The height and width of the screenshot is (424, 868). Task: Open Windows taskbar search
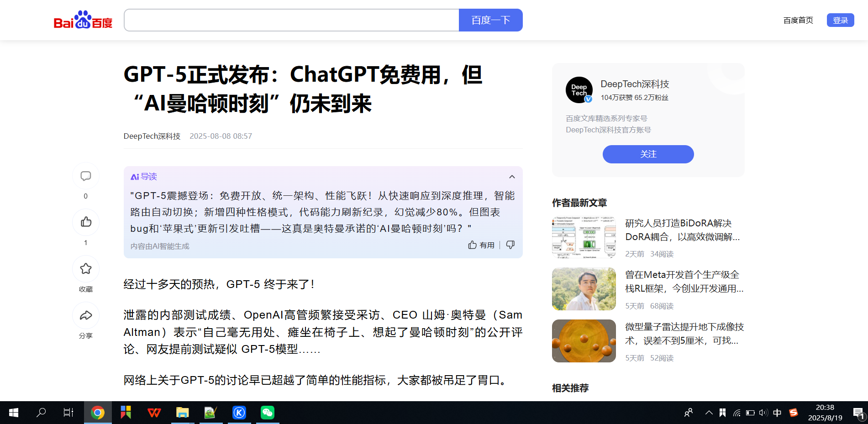(x=41, y=413)
